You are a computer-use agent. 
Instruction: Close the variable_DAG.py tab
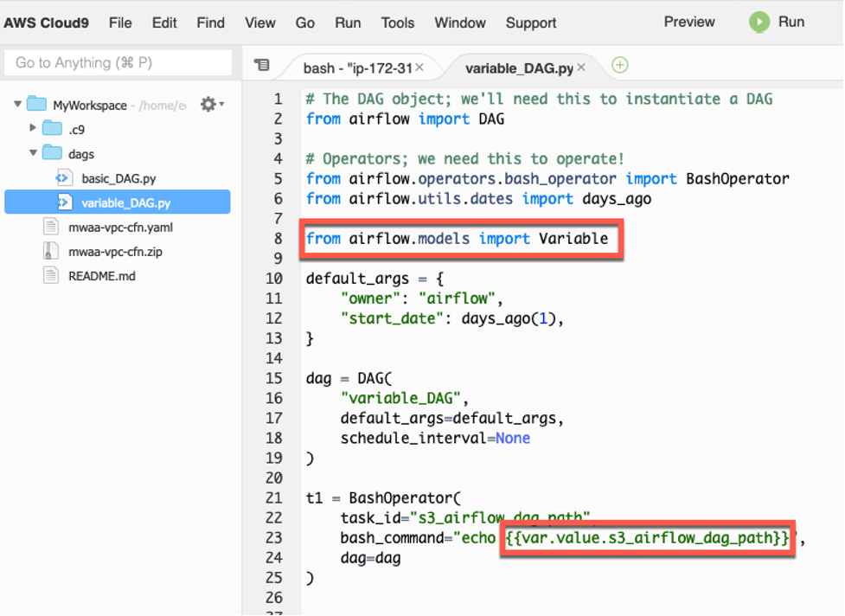click(x=581, y=67)
